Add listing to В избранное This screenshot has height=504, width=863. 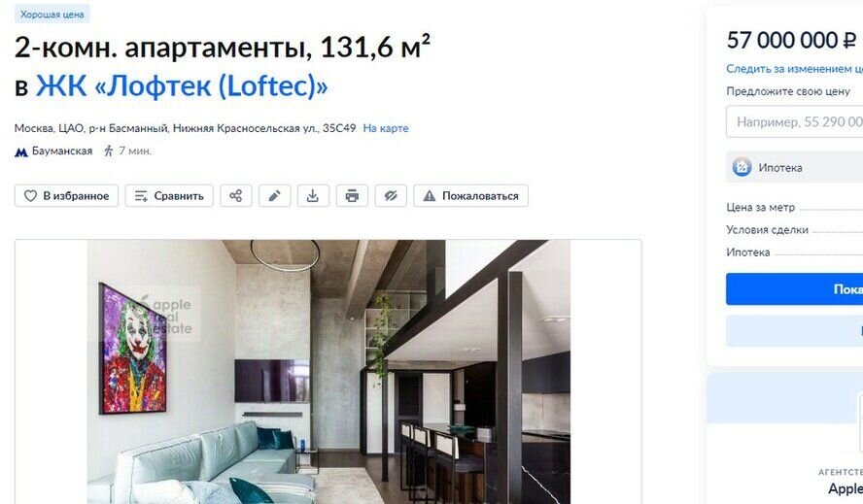tap(67, 196)
